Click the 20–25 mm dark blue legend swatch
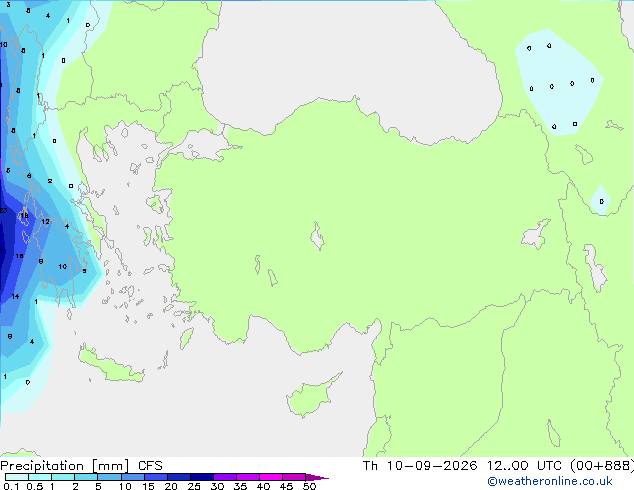 [x=178, y=477]
